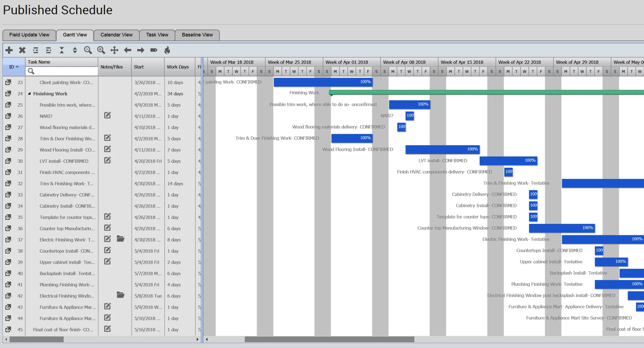Collapse the Finishing Work group

click(x=29, y=94)
